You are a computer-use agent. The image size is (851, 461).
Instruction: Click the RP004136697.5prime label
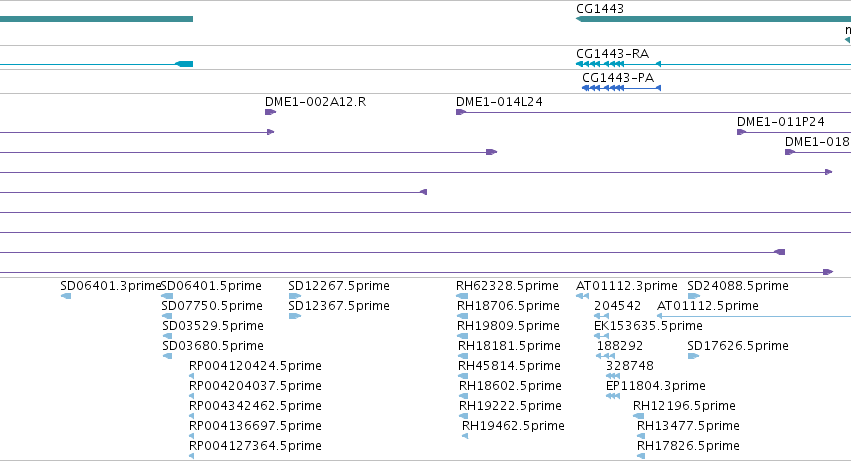pos(255,426)
